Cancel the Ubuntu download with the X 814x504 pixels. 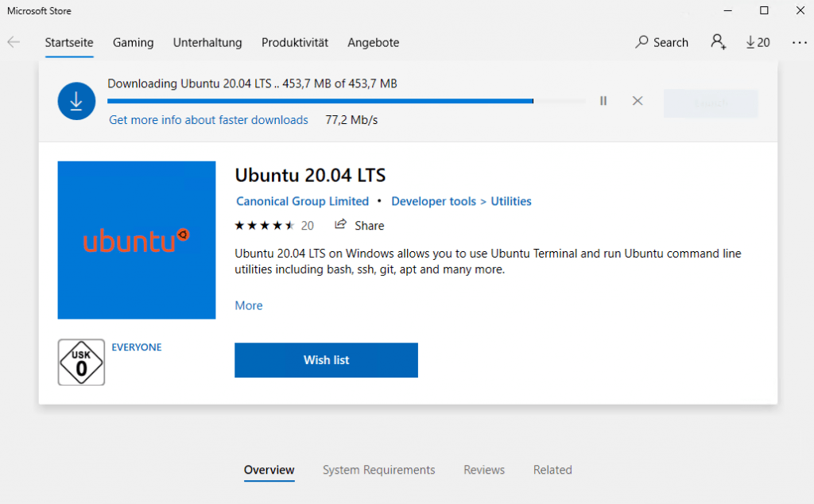[x=638, y=101]
